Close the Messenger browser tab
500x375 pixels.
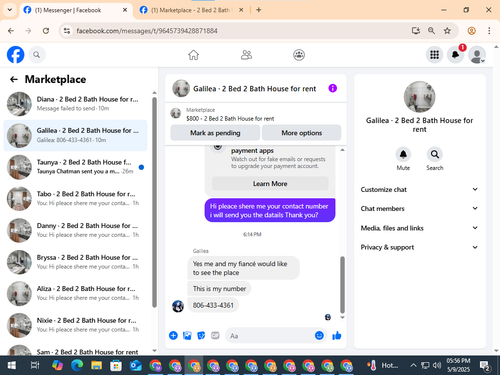(125, 10)
